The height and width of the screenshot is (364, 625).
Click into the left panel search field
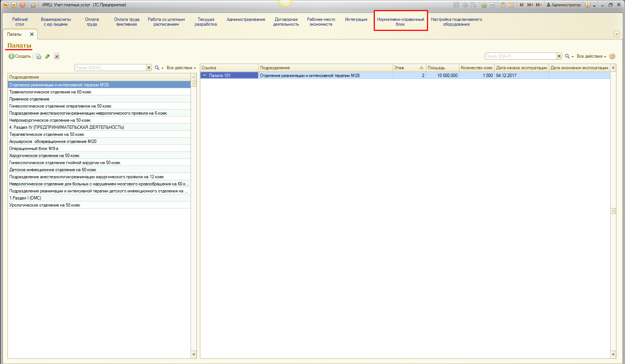coord(110,68)
